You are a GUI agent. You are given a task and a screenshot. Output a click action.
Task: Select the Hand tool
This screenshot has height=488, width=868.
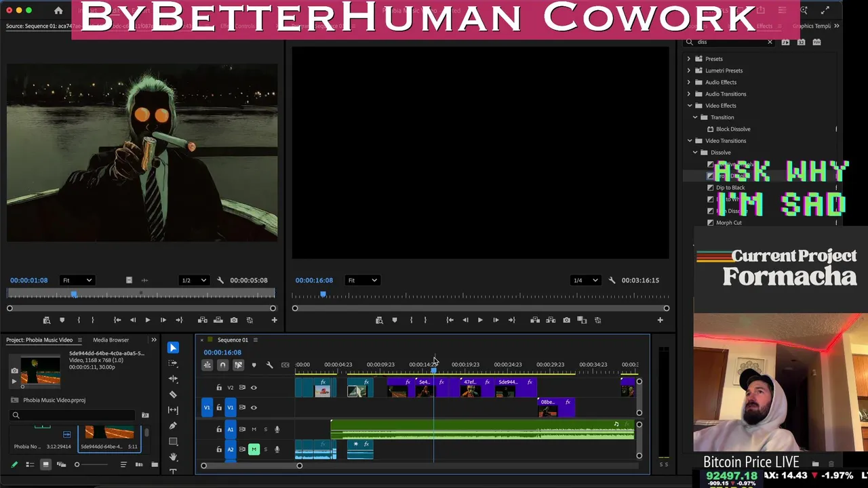point(173,457)
